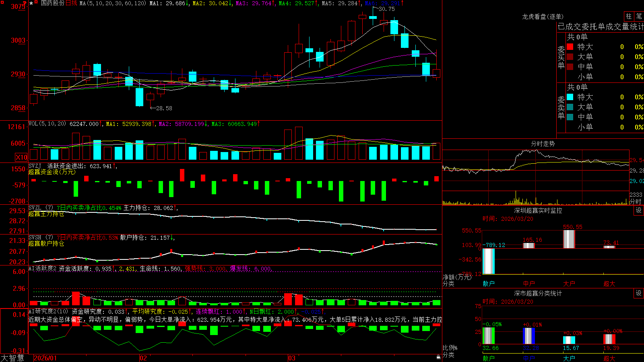Click the 分时走势 panel title

pos(543,144)
